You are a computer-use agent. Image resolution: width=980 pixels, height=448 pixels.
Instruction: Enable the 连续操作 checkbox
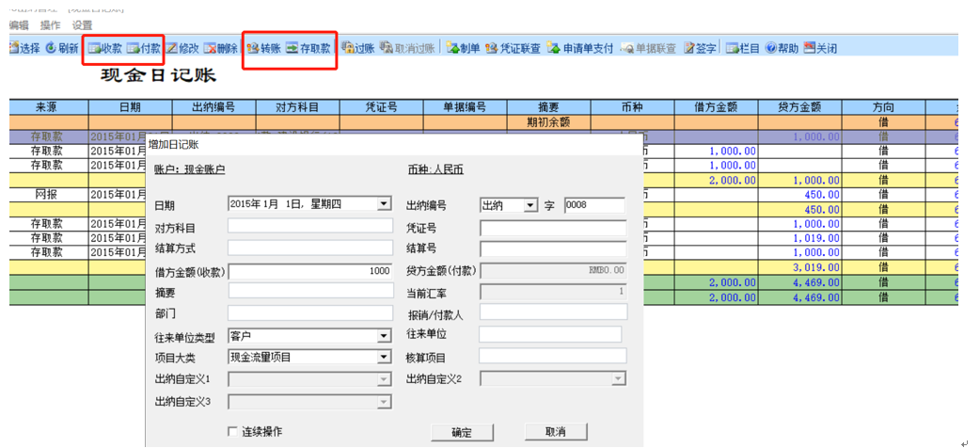(232, 432)
